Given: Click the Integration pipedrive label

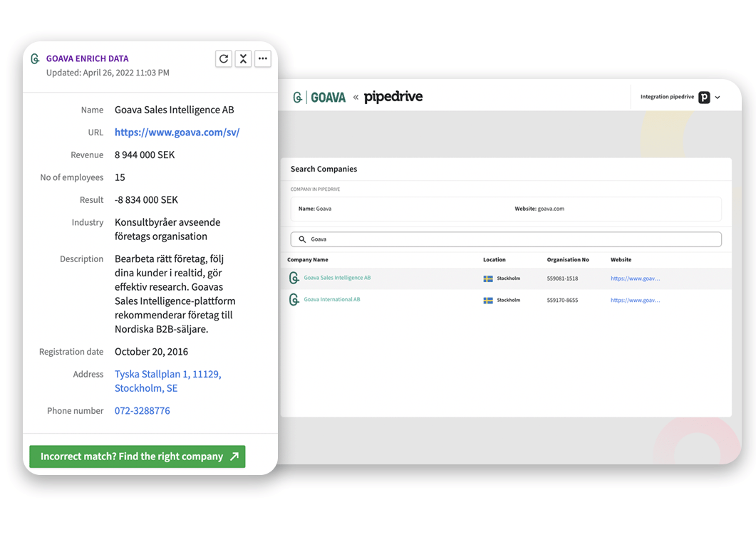Looking at the screenshot, I should 667,97.
